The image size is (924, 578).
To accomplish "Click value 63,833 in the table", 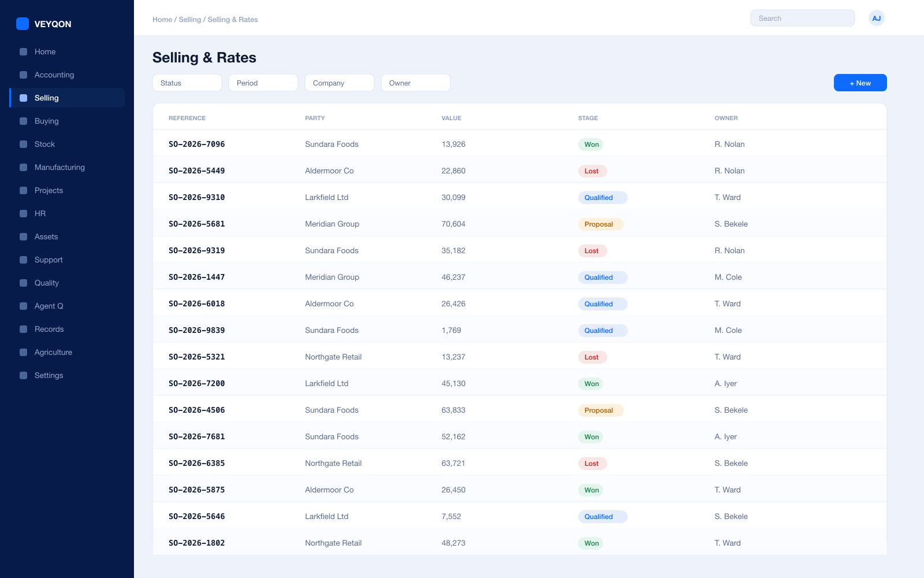I will (453, 410).
